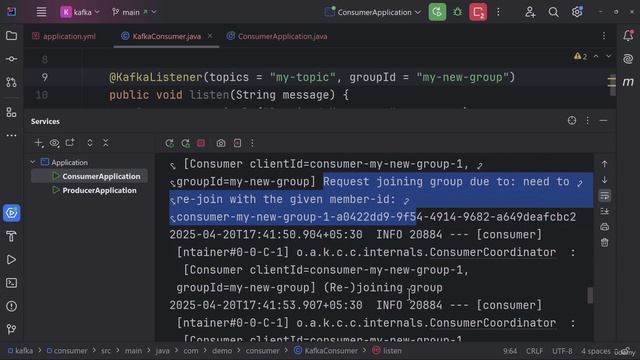Open the Problems tool window
640x360 pixels.
(11, 306)
